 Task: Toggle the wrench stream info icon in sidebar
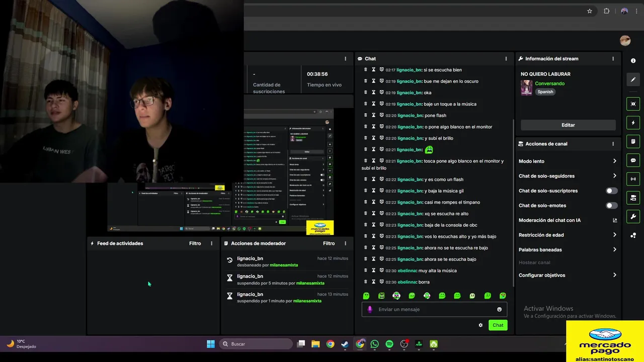tap(633, 217)
